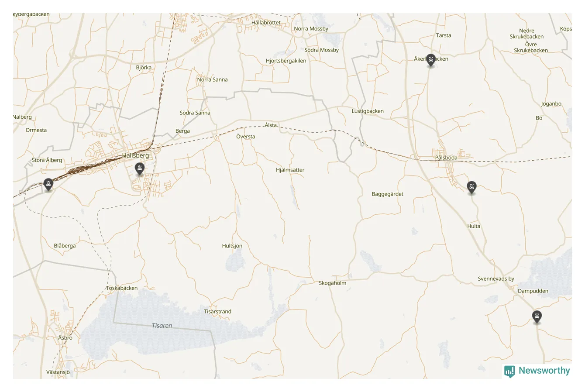Select the Lustigbacken label
Image resolution: width=585 pixels, height=392 pixels.
[x=368, y=111]
